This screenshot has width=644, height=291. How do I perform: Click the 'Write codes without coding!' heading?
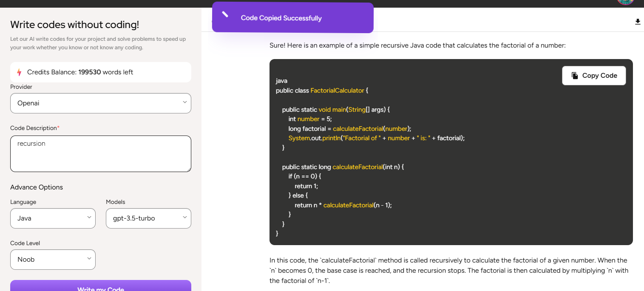(x=74, y=25)
